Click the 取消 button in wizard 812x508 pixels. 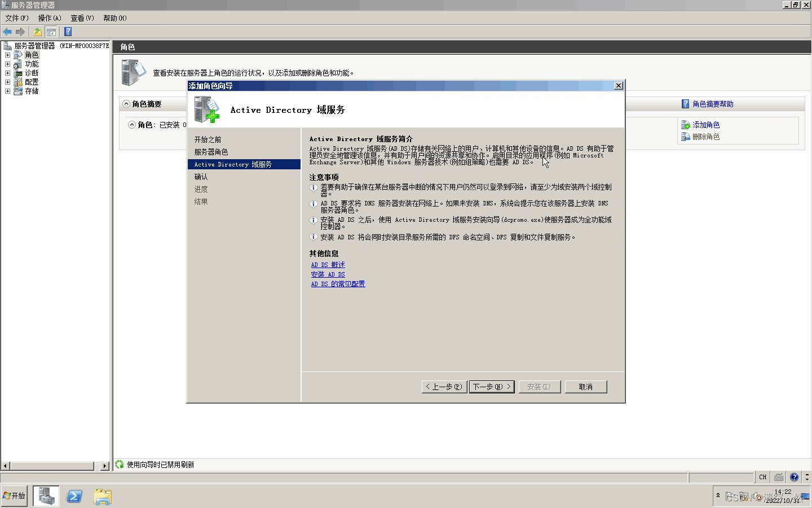[x=586, y=387]
